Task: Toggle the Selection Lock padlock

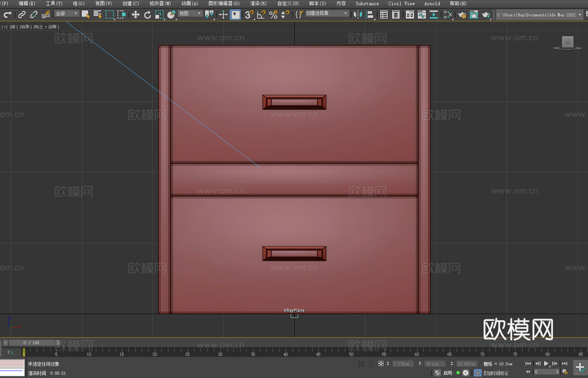Action: point(371,364)
